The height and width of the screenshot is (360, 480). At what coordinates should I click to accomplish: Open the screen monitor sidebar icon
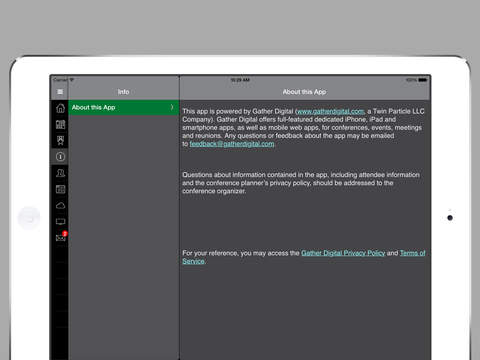[60, 222]
